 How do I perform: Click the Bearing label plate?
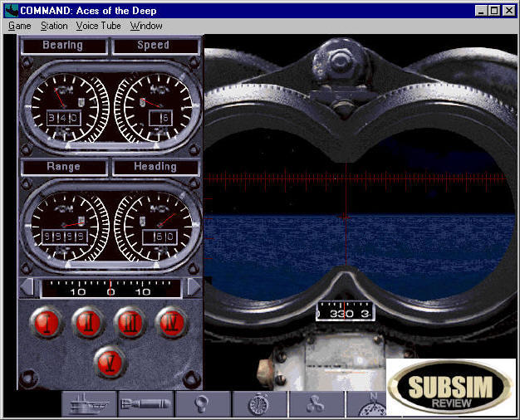coord(64,46)
